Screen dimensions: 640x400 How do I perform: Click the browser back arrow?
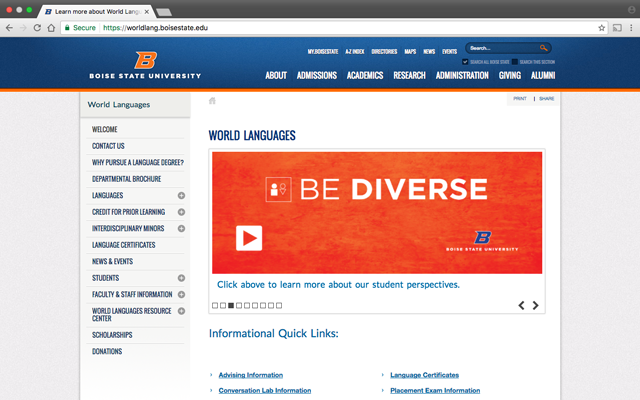point(9,28)
